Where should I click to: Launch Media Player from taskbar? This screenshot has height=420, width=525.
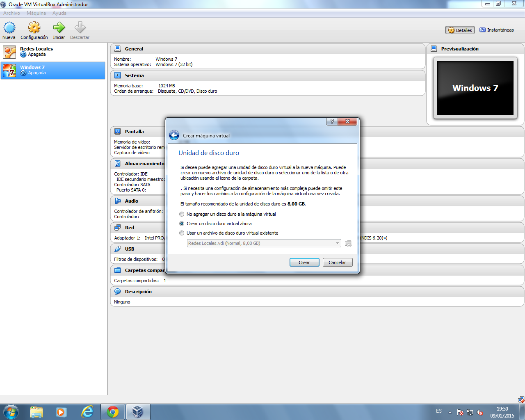[x=62, y=412]
